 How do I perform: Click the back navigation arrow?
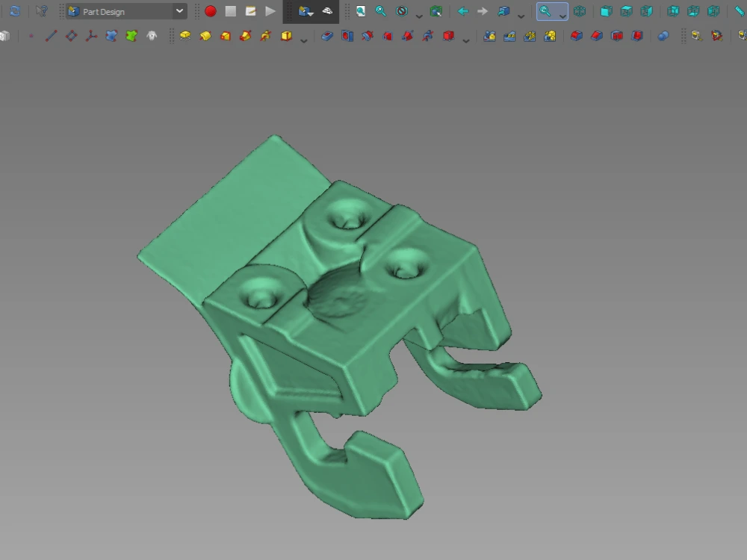click(462, 11)
